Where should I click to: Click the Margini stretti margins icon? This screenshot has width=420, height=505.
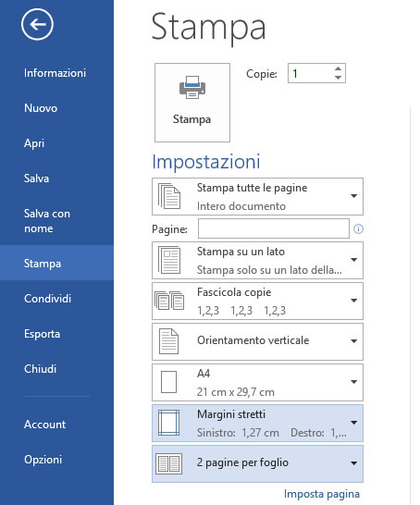click(168, 423)
